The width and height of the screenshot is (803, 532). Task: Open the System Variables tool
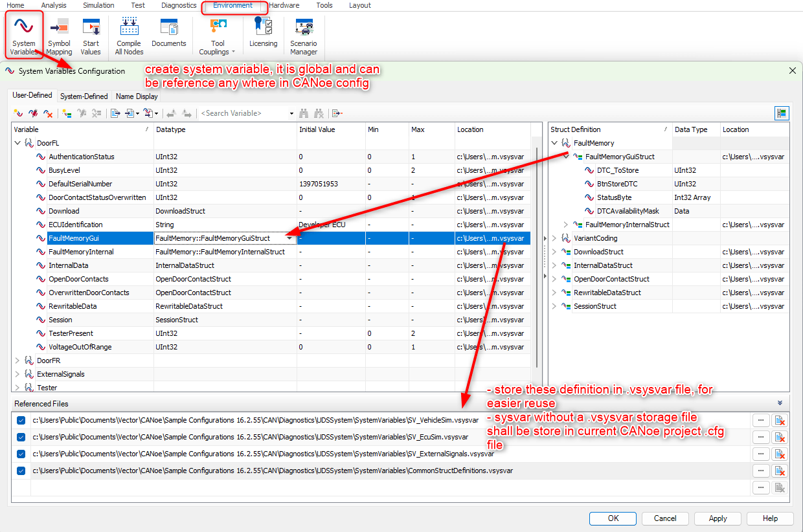click(24, 36)
